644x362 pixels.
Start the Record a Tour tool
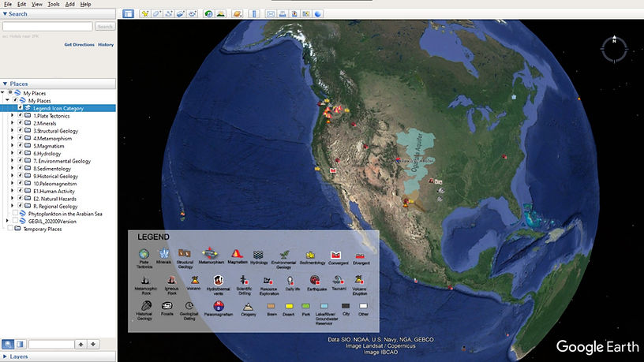pyautogui.click(x=193, y=13)
